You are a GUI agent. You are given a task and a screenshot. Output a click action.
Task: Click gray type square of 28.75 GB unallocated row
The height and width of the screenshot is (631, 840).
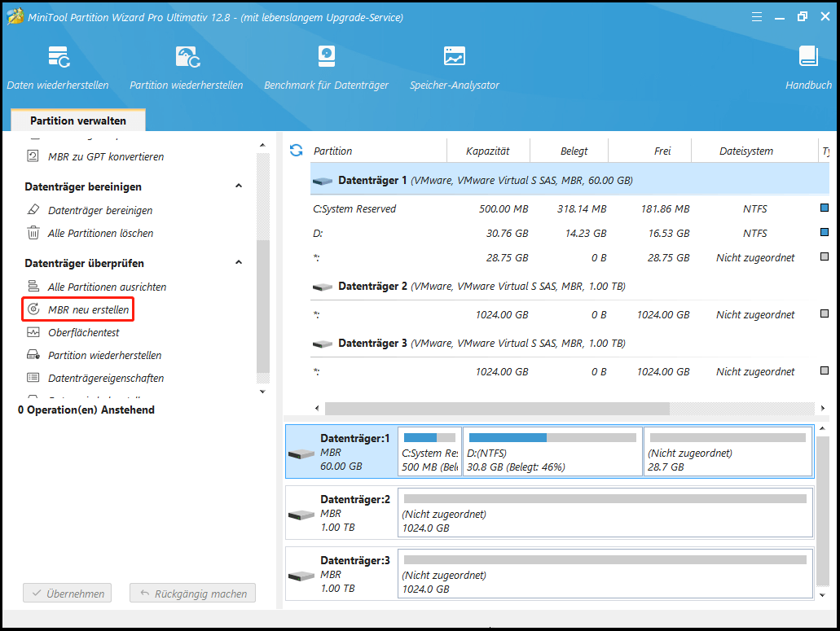point(825,257)
